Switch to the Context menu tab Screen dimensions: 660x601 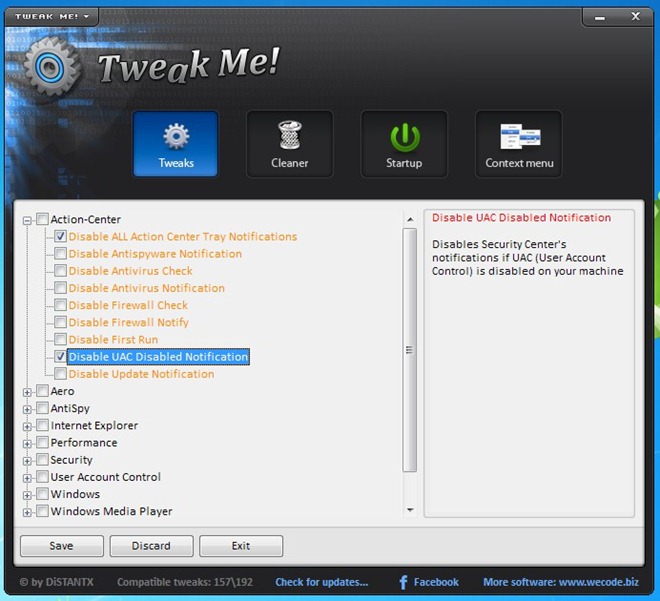pos(519,144)
